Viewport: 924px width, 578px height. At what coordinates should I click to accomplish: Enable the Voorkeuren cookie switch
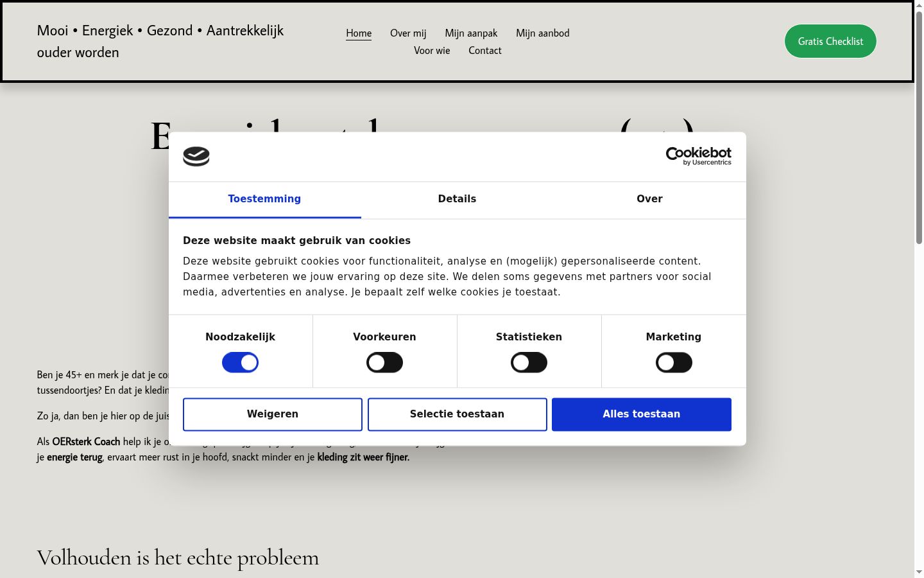point(384,363)
